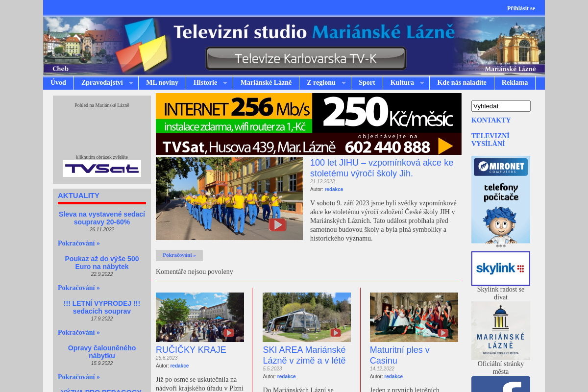
Task: Focus the Vyhledat search field
Action: point(501,106)
